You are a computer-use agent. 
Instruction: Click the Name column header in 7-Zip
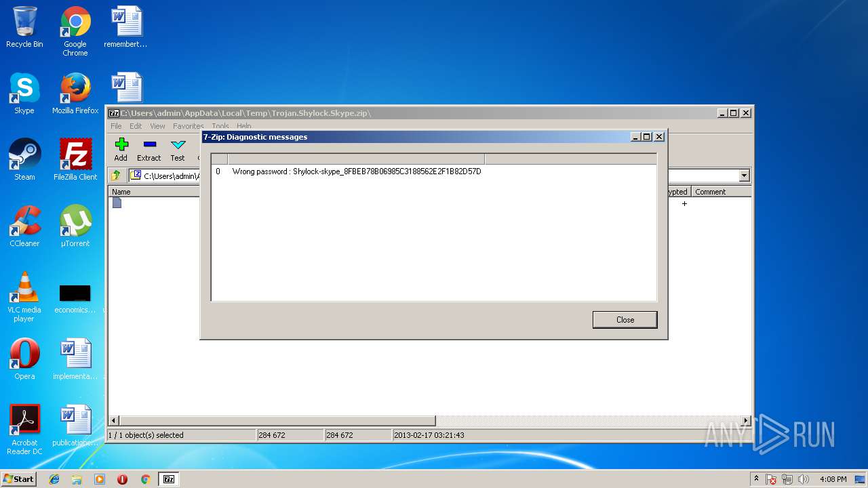pos(155,192)
